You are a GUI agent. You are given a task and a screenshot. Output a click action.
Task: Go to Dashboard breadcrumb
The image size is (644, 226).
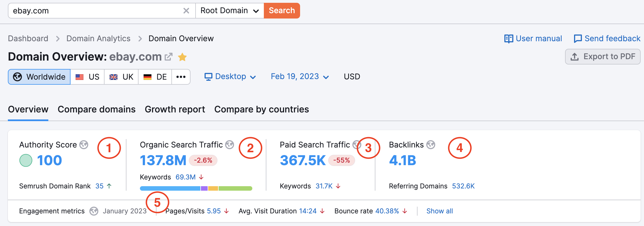(28, 38)
